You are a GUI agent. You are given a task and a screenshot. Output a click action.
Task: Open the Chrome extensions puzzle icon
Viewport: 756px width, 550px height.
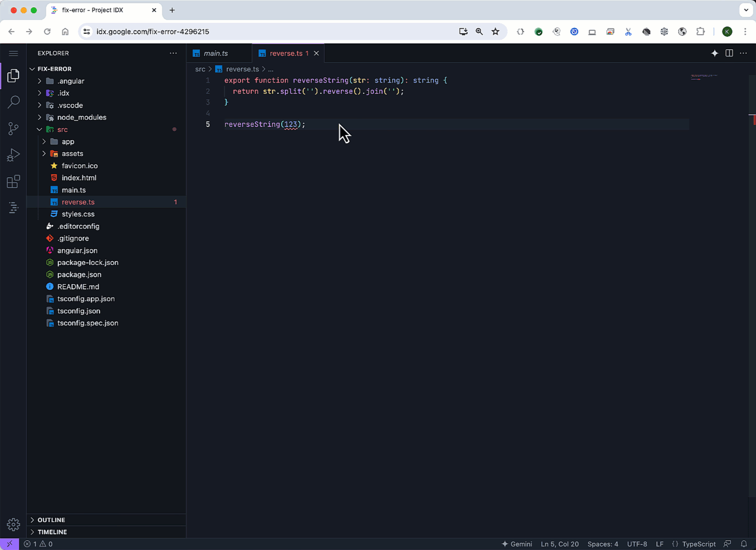701,32
